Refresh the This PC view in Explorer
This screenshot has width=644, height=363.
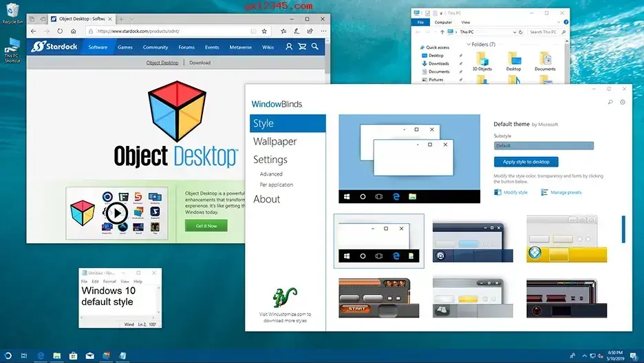pyautogui.click(x=520, y=32)
